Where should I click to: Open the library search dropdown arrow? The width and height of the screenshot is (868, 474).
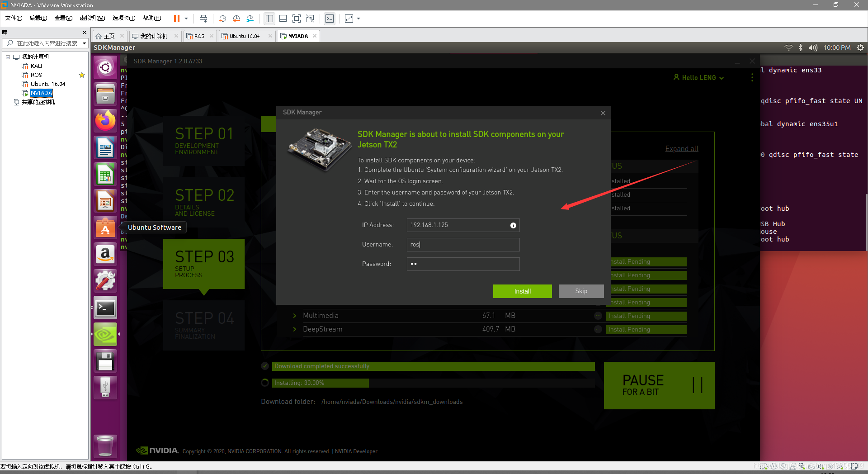(84, 43)
